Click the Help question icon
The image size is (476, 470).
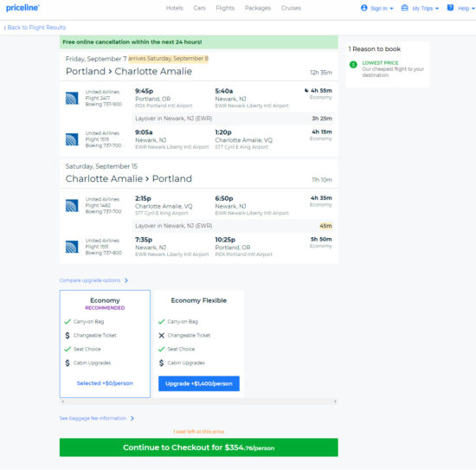click(451, 8)
